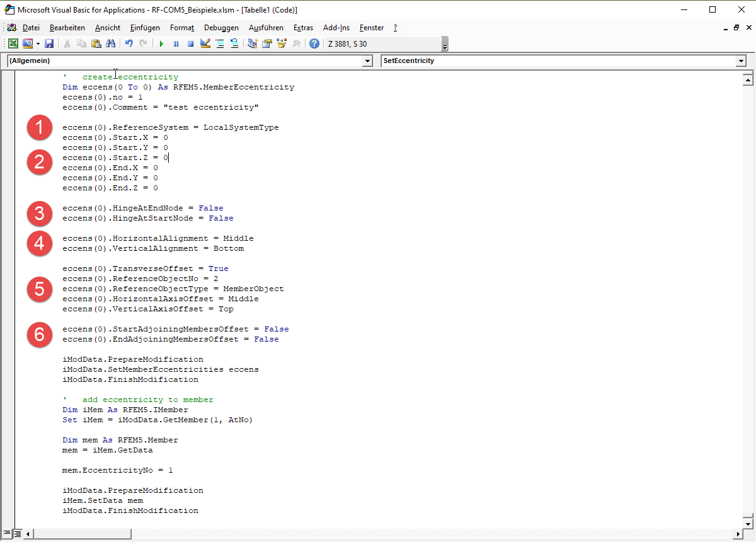
Task: Click the cursor position readout 'Z 3881, S 30'
Action: (347, 44)
